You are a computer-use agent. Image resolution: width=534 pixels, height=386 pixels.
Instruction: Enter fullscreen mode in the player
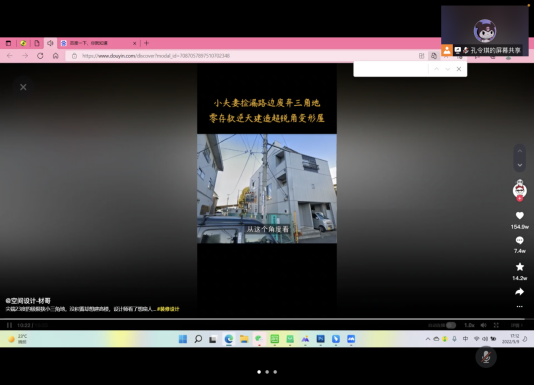point(496,325)
